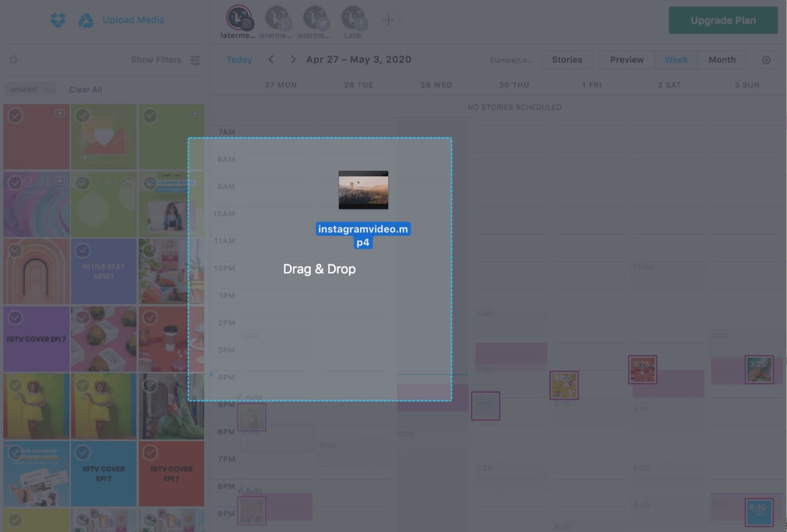Check the purple IGTV COVER EPI 7 circle
The height and width of the screenshot is (532, 787).
point(15,318)
